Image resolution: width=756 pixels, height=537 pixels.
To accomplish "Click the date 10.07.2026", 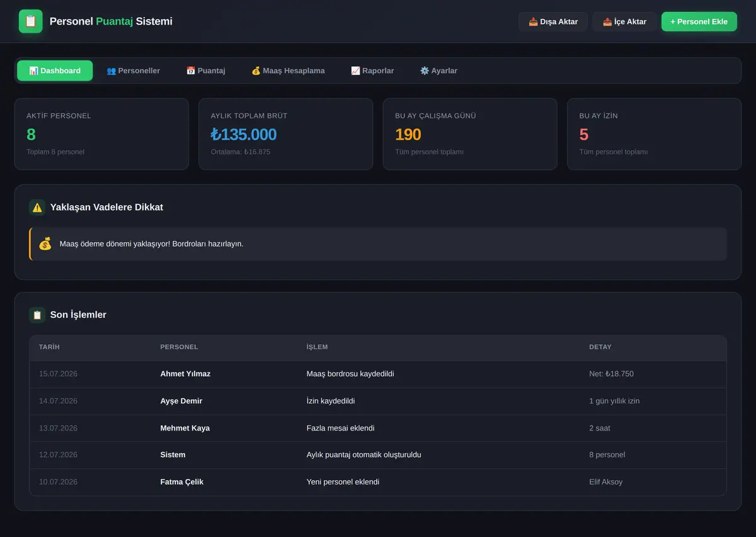I will click(x=58, y=482).
